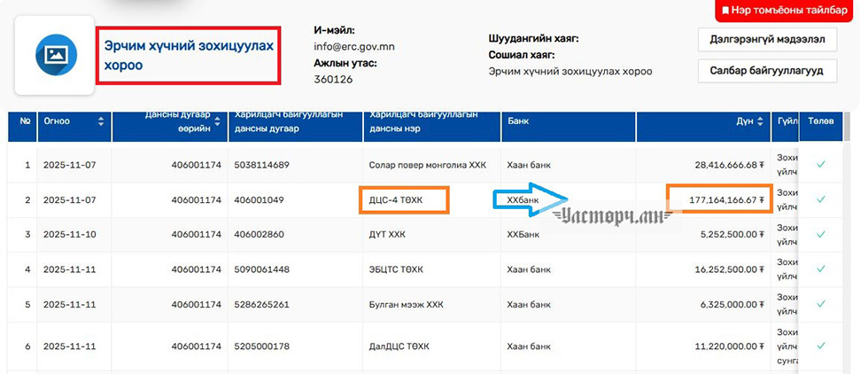Click the green status checkmark in row 3
This screenshot has width=868, height=374.
point(820,235)
